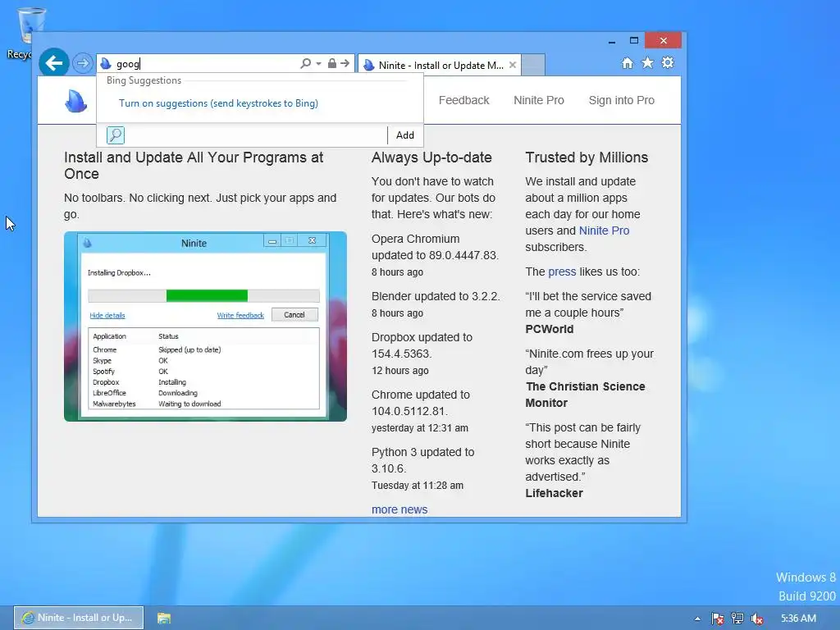This screenshot has height=630, width=840.
Task: Maximize the Internet Explorer window
Action: pos(634,40)
